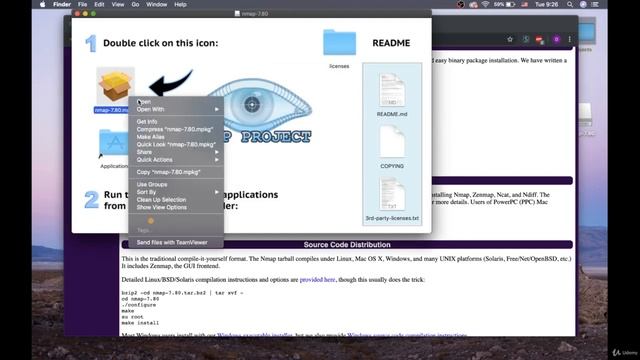640x360 pixels.
Task: Click the README heading text
Action: pyautogui.click(x=391, y=43)
